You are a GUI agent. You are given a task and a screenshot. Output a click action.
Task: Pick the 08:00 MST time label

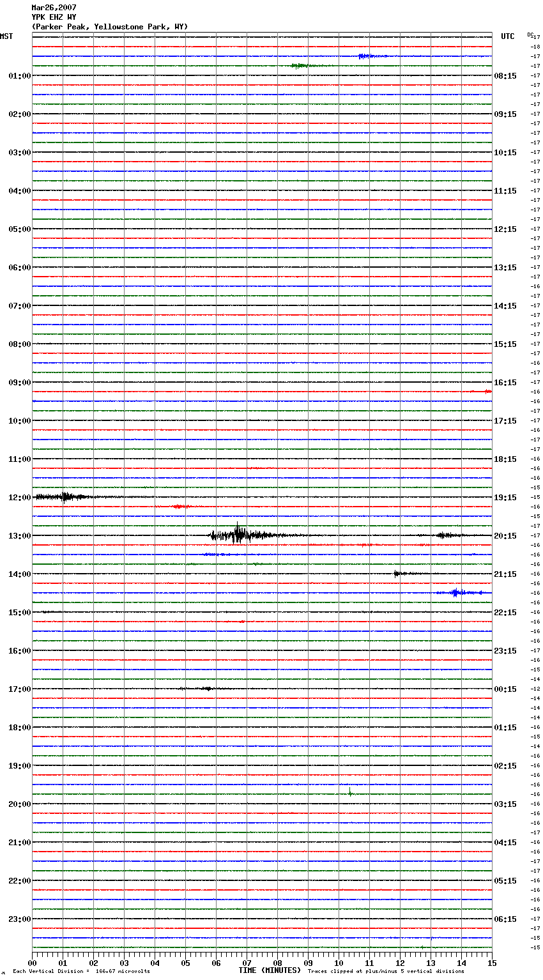(20, 344)
